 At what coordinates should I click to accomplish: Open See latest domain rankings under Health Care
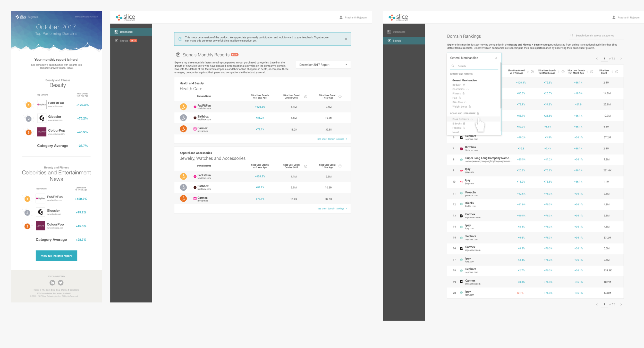pos(332,139)
